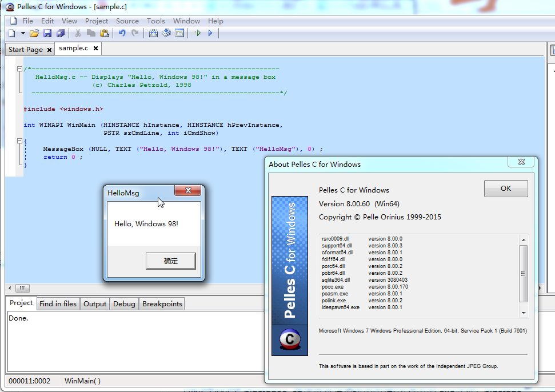Save the file with the floppy icon

[x=47, y=33]
